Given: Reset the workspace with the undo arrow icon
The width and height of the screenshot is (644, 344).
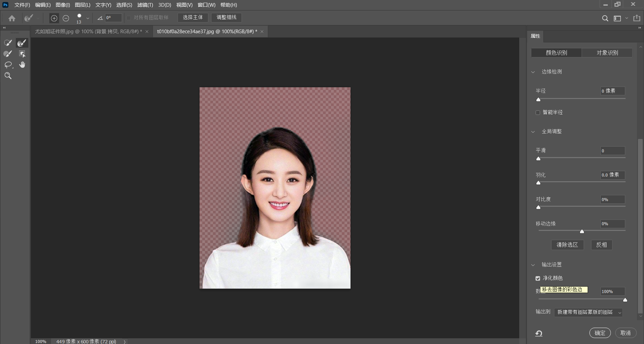Looking at the screenshot, I should (539, 333).
